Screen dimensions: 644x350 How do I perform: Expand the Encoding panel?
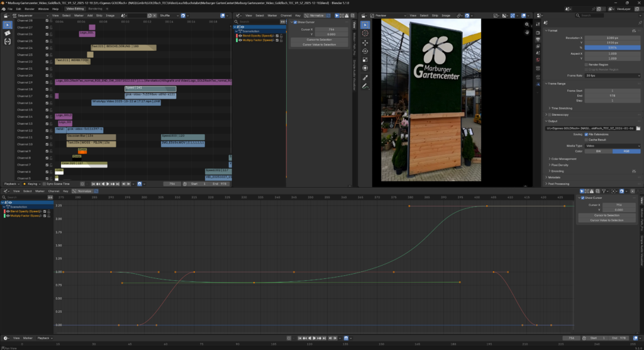pos(557,171)
